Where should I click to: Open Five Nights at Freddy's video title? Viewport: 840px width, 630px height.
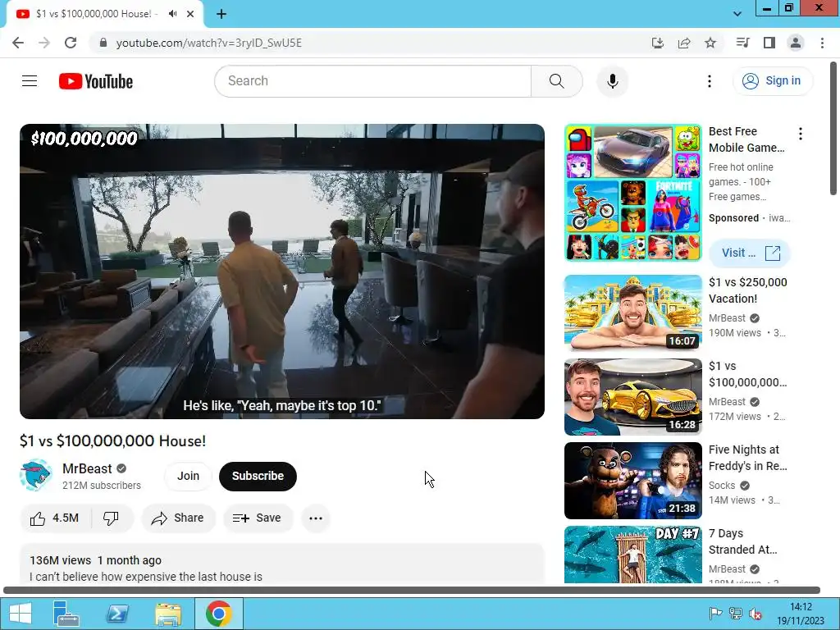pyautogui.click(x=748, y=458)
